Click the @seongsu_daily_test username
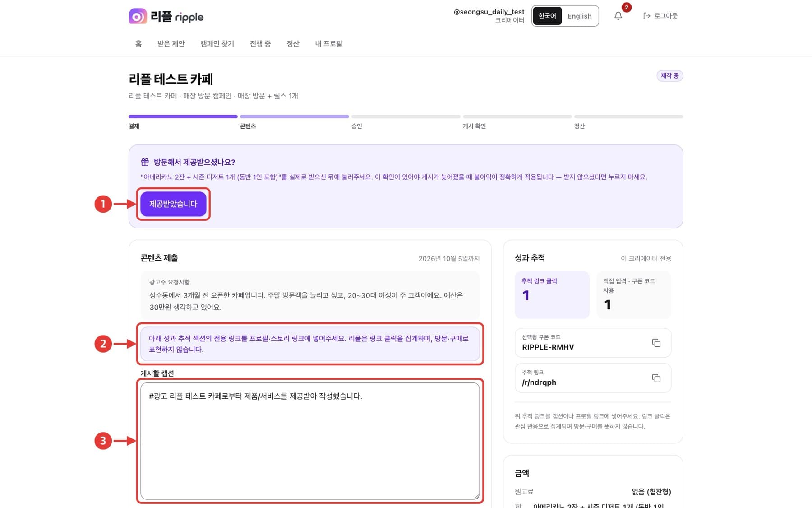The image size is (812, 508). pos(489,12)
